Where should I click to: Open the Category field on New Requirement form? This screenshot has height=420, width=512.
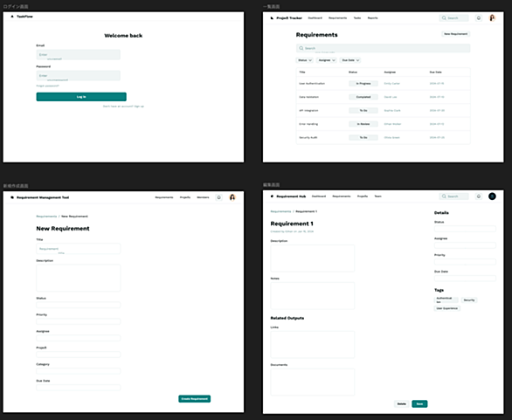pos(79,371)
